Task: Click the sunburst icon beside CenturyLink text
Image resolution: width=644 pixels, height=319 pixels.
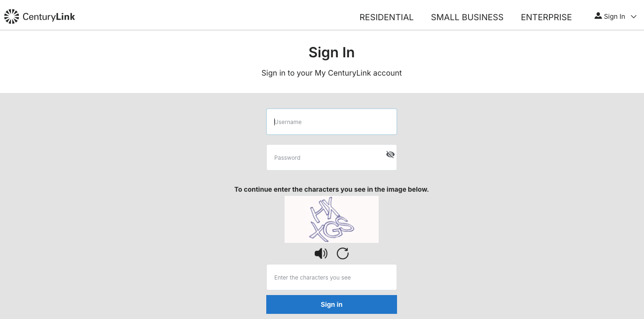Action: (11, 16)
